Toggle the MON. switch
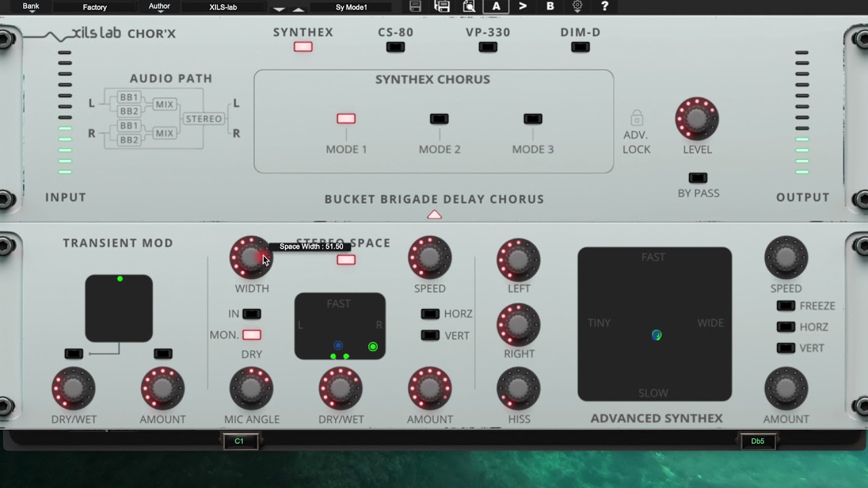868x488 pixels. (252, 335)
